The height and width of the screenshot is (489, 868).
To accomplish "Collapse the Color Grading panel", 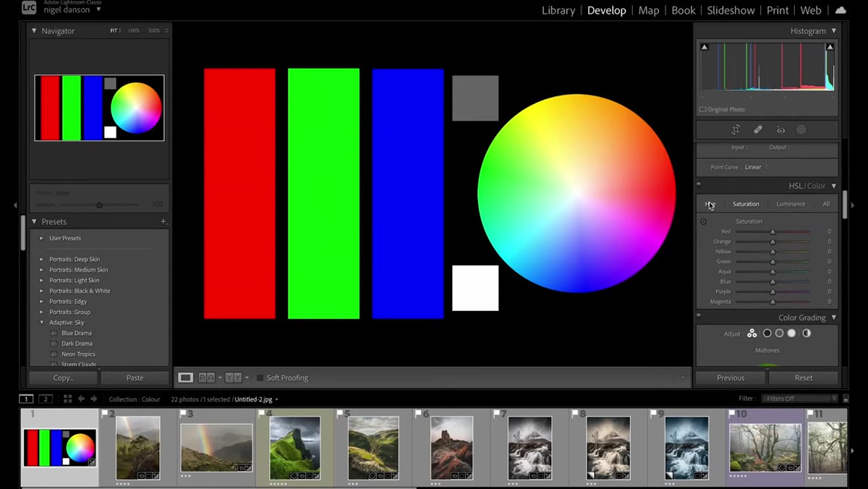I will (834, 318).
